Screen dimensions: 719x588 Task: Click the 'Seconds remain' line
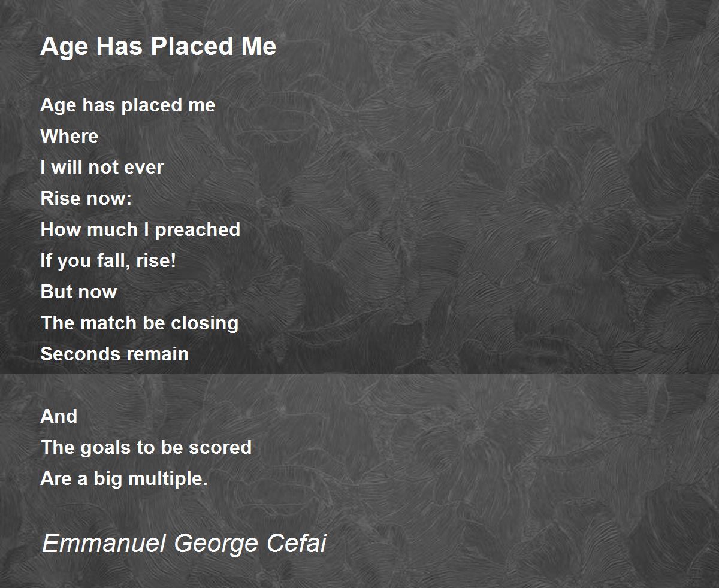pyautogui.click(x=114, y=354)
